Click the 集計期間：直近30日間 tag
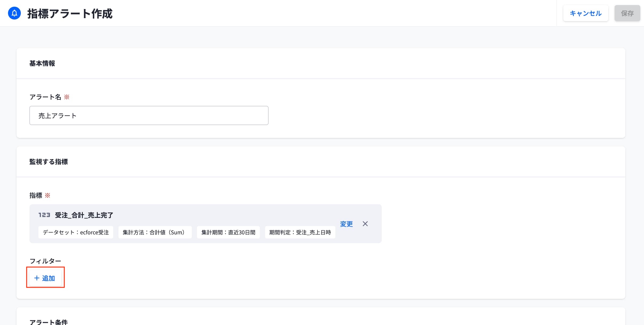The height and width of the screenshot is (325, 644). click(228, 232)
